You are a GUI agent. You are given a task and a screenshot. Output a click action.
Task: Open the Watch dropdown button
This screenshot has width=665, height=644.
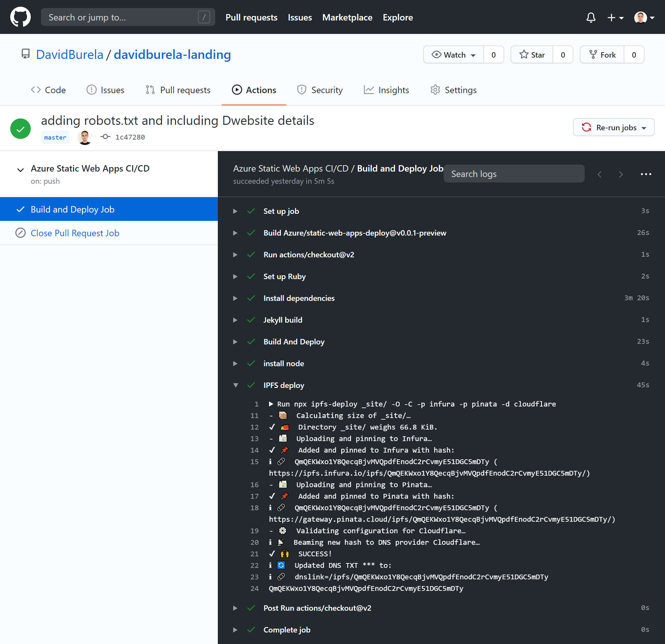tap(453, 54)
